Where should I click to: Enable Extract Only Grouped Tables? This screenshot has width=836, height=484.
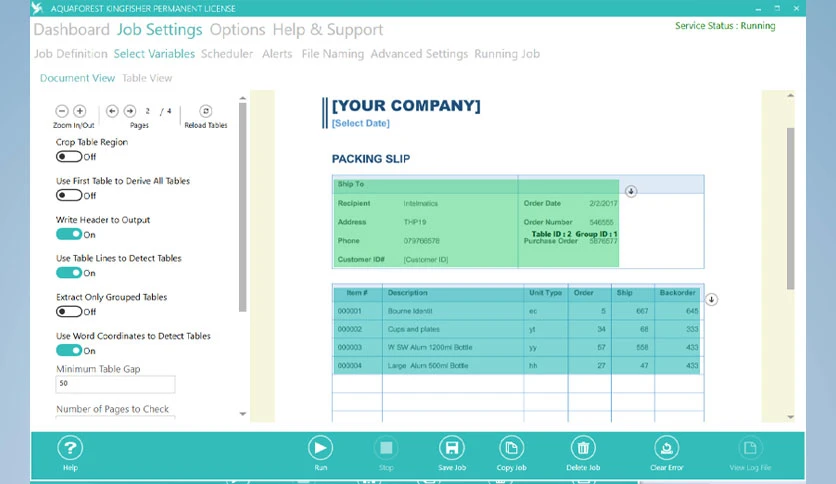69,312
